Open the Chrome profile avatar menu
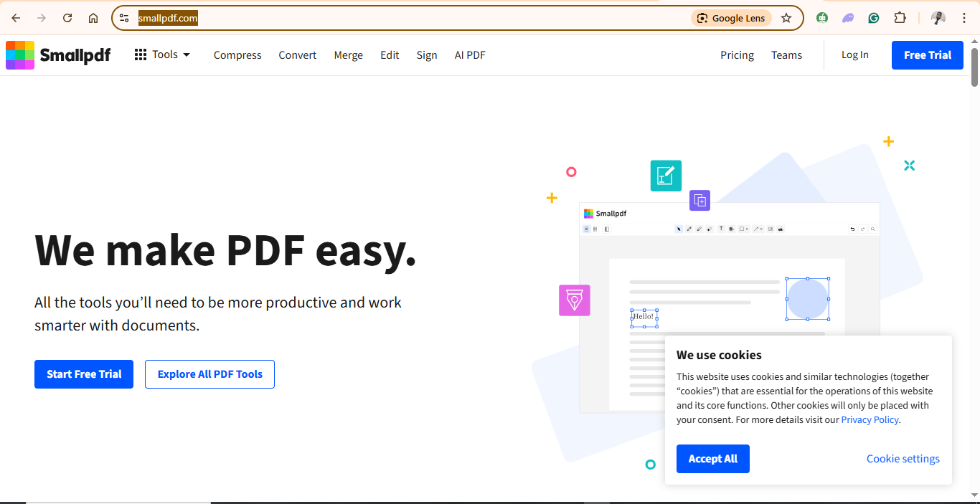 [x=938, y=18]
